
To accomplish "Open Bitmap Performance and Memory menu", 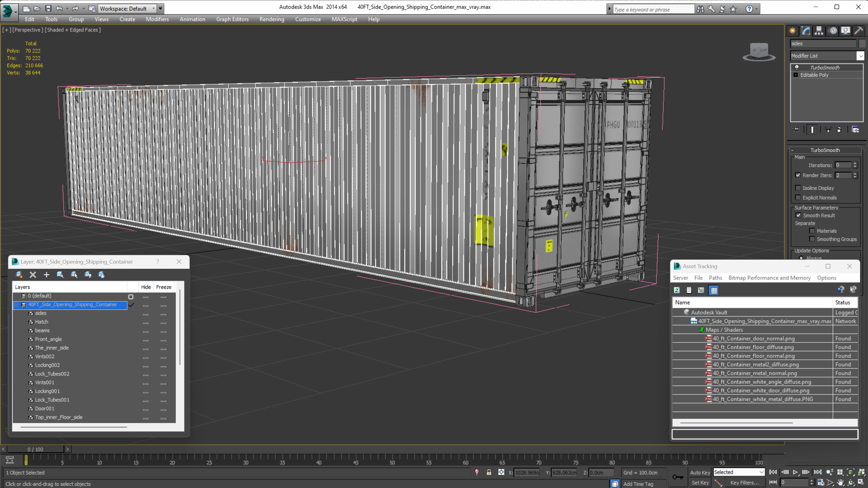I will (769, 278).
